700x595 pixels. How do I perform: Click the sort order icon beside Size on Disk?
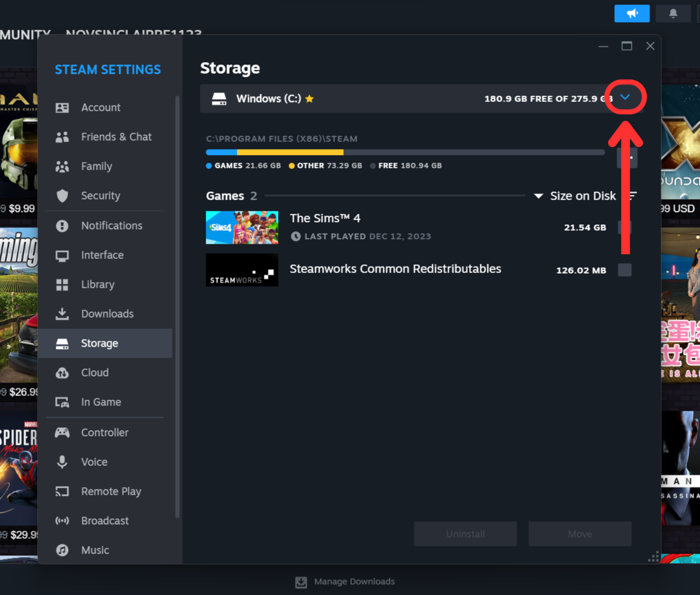coord(633,196)
